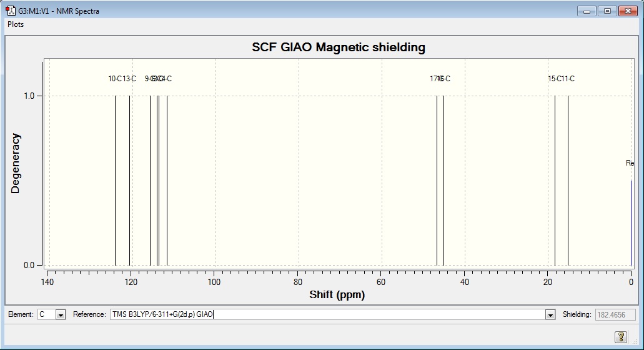Viewport: 644px width, 350px height.
Task: Open the Element dropdown arrow
Action: (61, 314)
